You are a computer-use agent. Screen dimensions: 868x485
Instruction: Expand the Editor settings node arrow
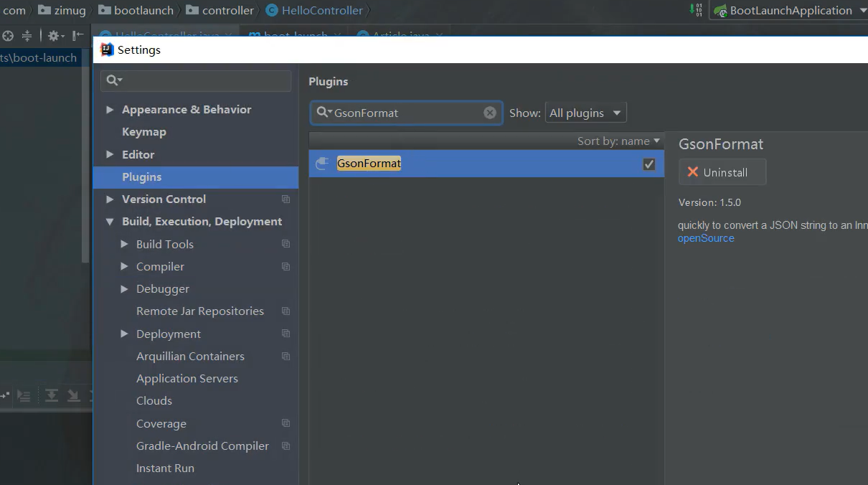(110, 154)
